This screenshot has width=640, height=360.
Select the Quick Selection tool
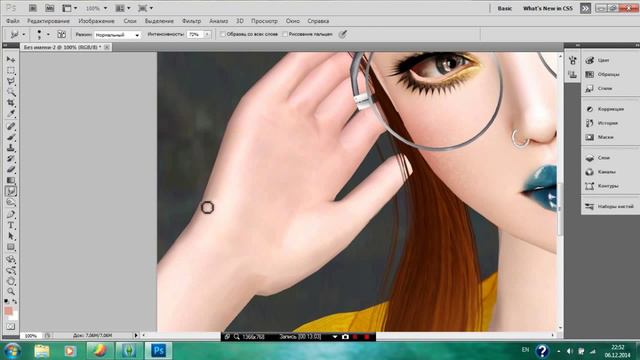[11, 92]
